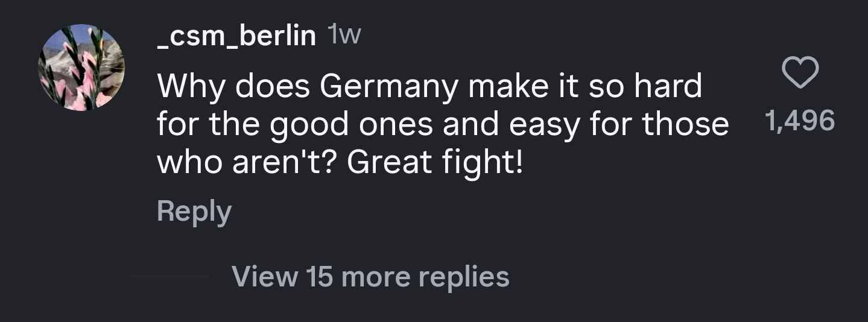Viewport: 868px width, 322px height.
Task: Click the Reply button under the comment
Action: point(194,212)
